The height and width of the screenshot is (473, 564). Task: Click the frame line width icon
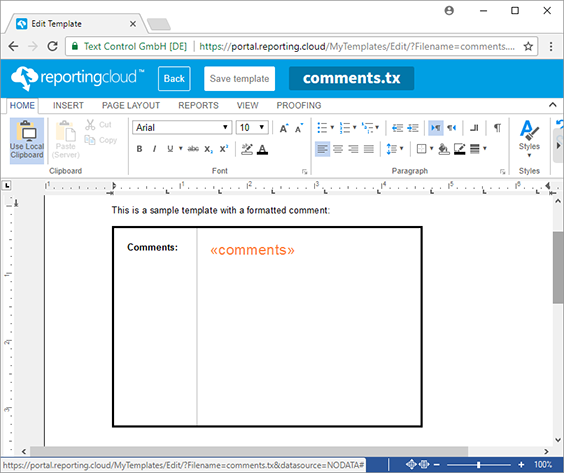tap(475, 149)
